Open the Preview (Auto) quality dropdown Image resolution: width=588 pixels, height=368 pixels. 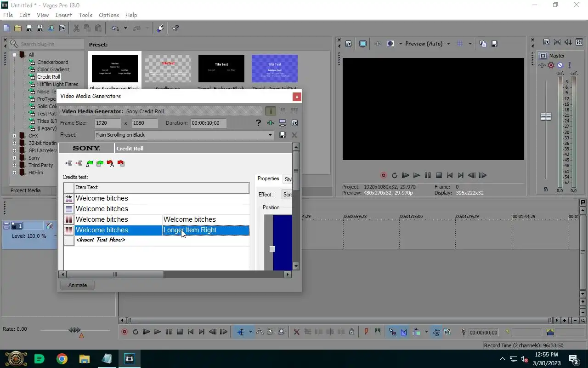click(x=448, y=44)
